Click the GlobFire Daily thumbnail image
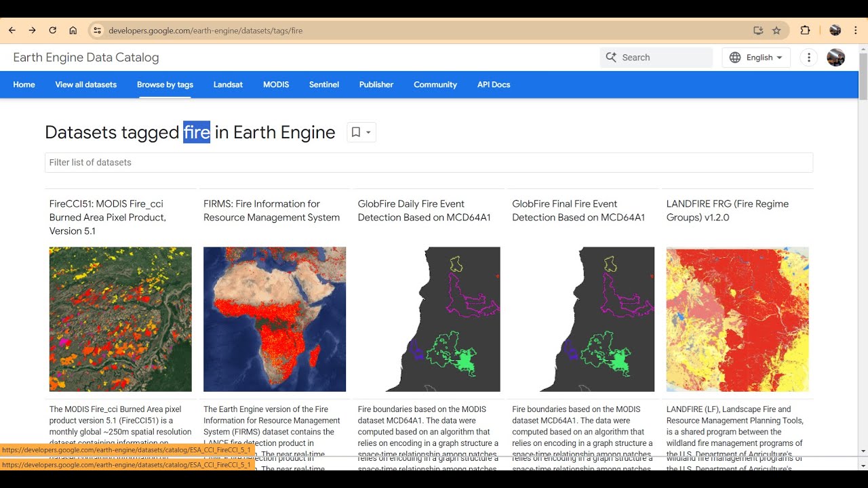Screen dimensions: 868x488 coord(429,319)
